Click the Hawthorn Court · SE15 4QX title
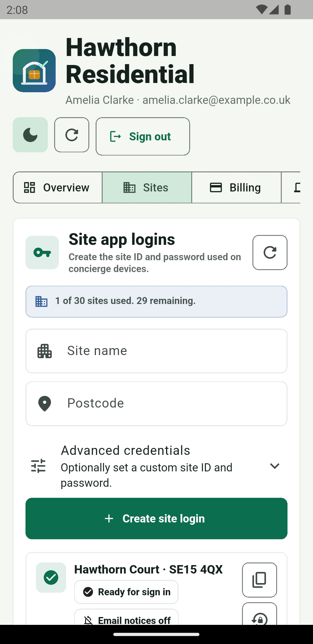The height and width of the screenshot is (644, 313). click(148, 569)
